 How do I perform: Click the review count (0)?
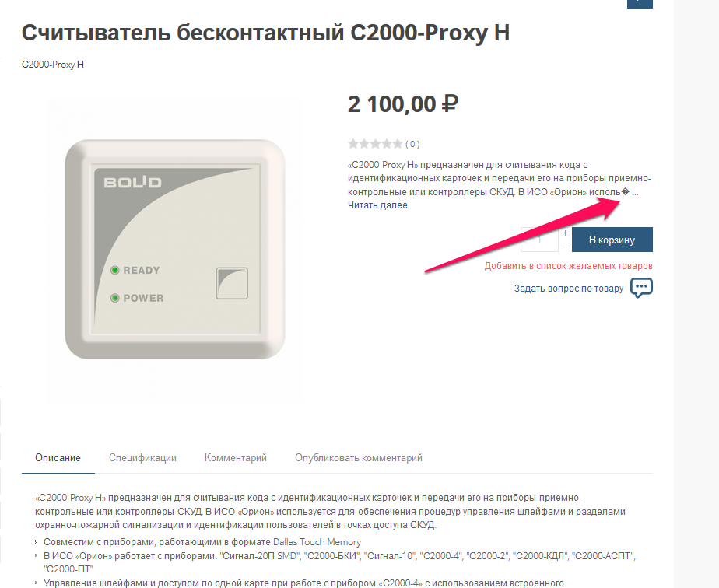pyautogui.click(x=412, y=144)
